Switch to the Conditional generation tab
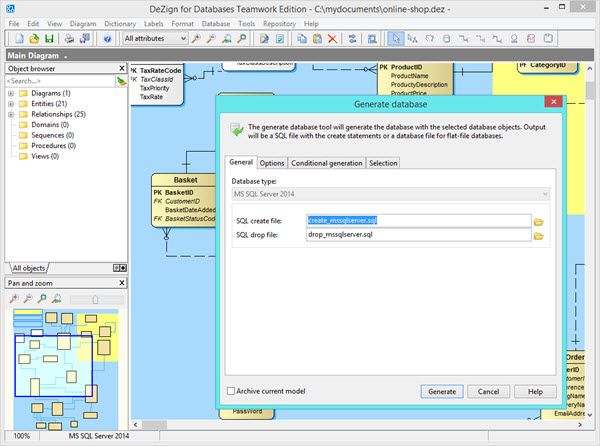The height and width of the screenshot is (446, 600). (x=326, y=163)
